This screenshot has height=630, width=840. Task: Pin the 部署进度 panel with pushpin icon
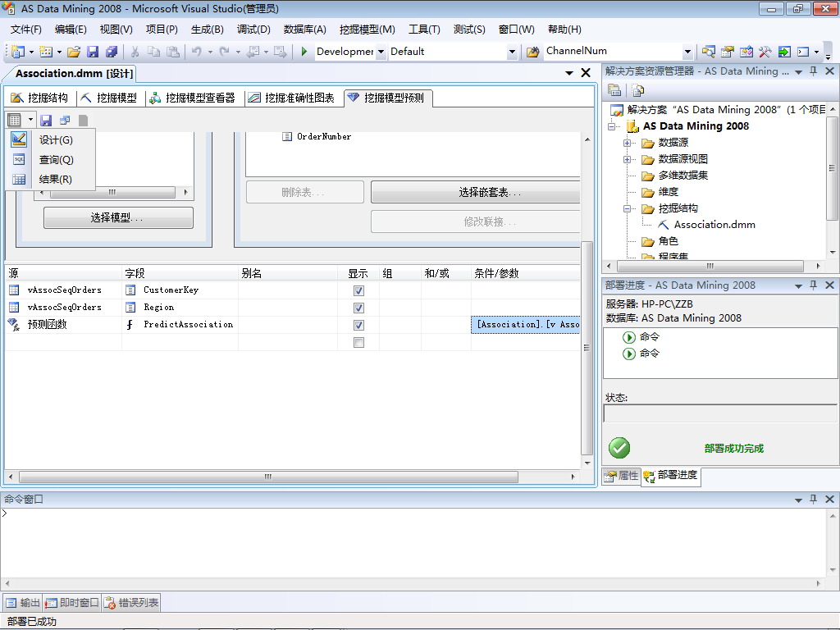click(x=813, y=285)
